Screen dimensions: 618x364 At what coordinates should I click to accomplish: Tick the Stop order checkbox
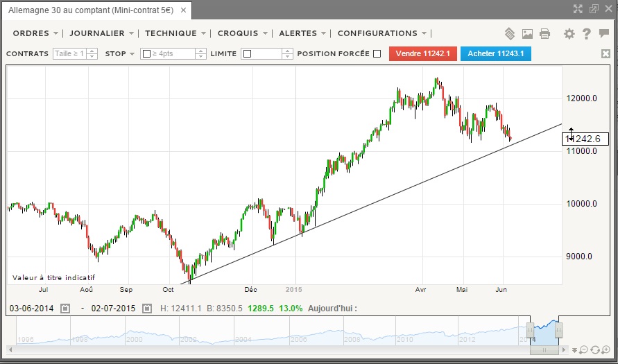pyautogui.click(x=146, y=54)
